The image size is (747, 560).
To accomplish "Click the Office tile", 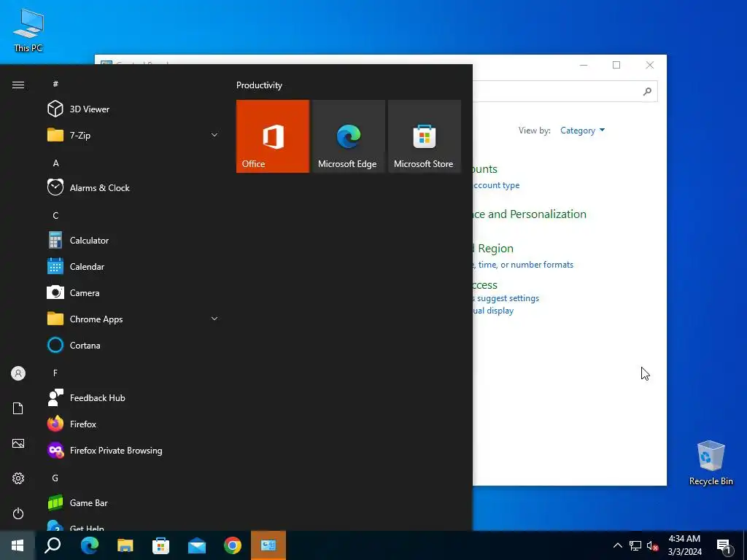I will click(273, 136).
